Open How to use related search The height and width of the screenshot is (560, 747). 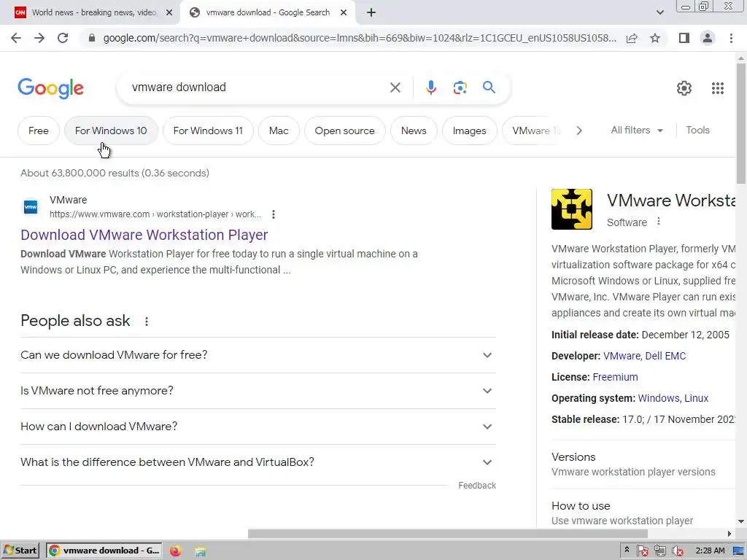643,513
